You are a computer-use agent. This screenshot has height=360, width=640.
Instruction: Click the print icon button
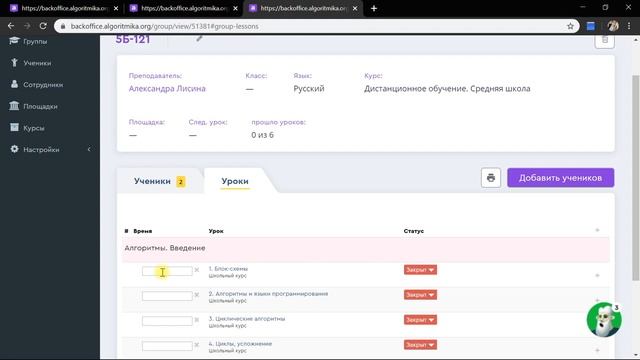click(x=491, y=178)
